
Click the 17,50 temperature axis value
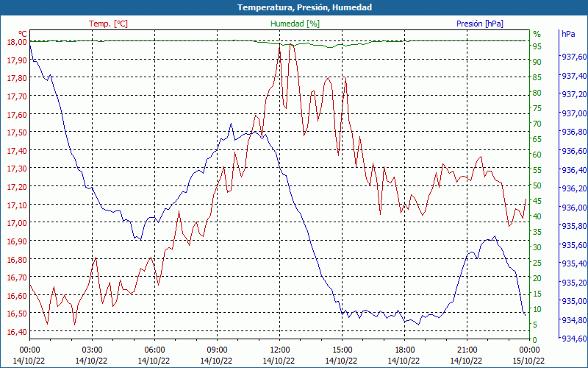[17, 132]
